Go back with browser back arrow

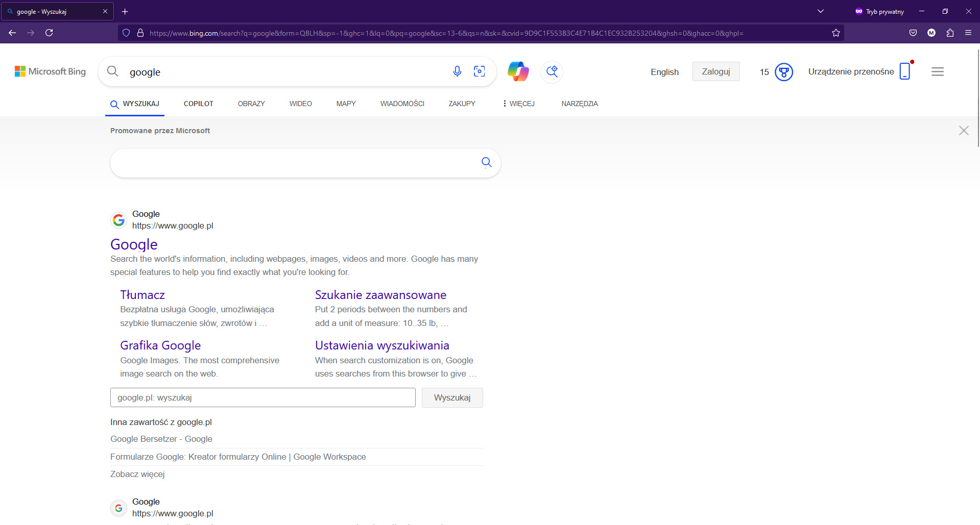pyautogui.click(x=12, y=33)
